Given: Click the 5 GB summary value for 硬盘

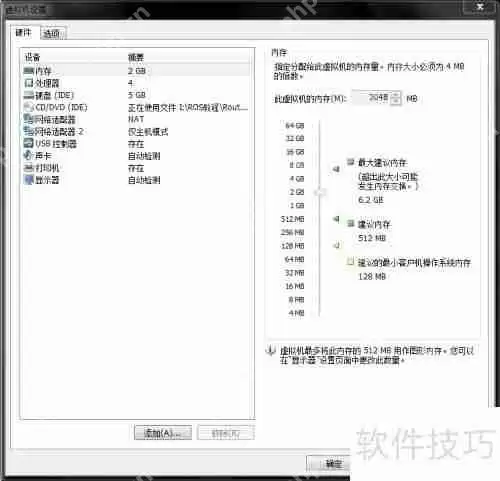Looking at the screenshot, I should pyautogui.click(x=137, y=95).
